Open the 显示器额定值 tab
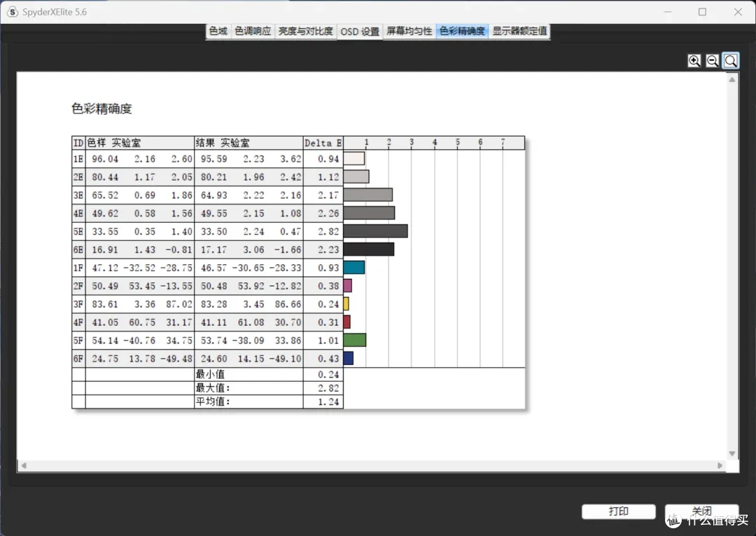Screen dimensions: 756x536 point(519,32)
